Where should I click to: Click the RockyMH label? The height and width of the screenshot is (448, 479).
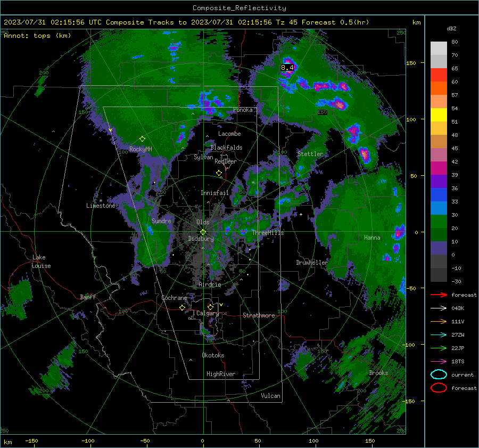141,149
